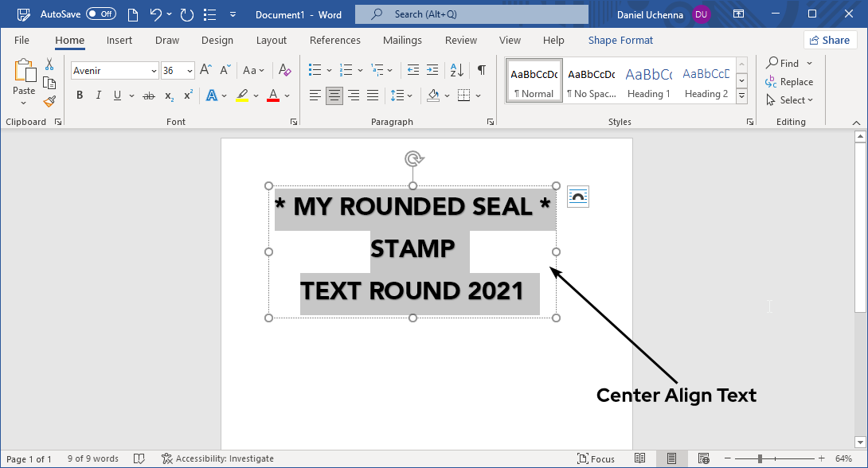
Task: Click the Sort icon in Paragraph group
Action: click(456, 70)
